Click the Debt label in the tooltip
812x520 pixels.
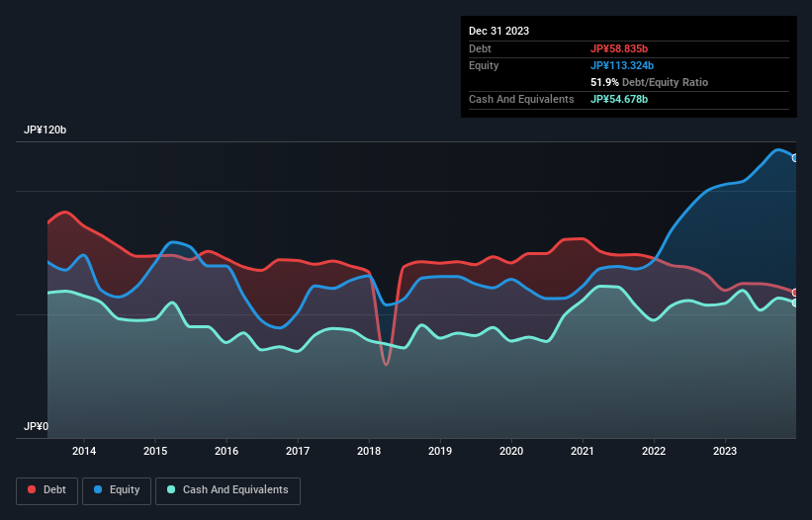coord(480,48)
